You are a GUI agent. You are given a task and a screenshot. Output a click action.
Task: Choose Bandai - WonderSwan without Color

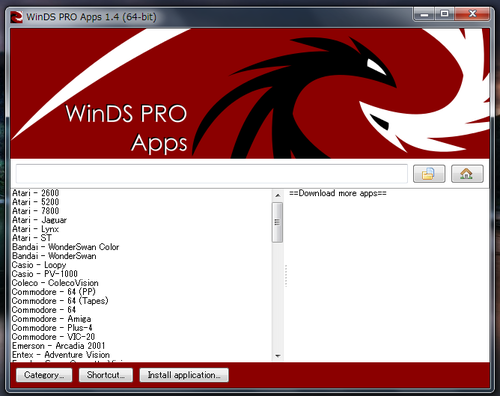point(54,256)
